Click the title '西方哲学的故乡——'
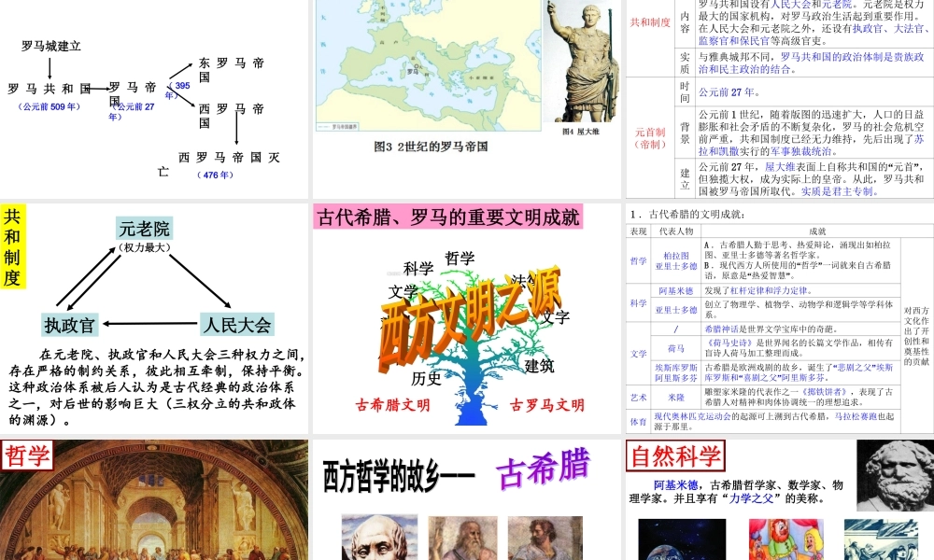 coord(399,477)
